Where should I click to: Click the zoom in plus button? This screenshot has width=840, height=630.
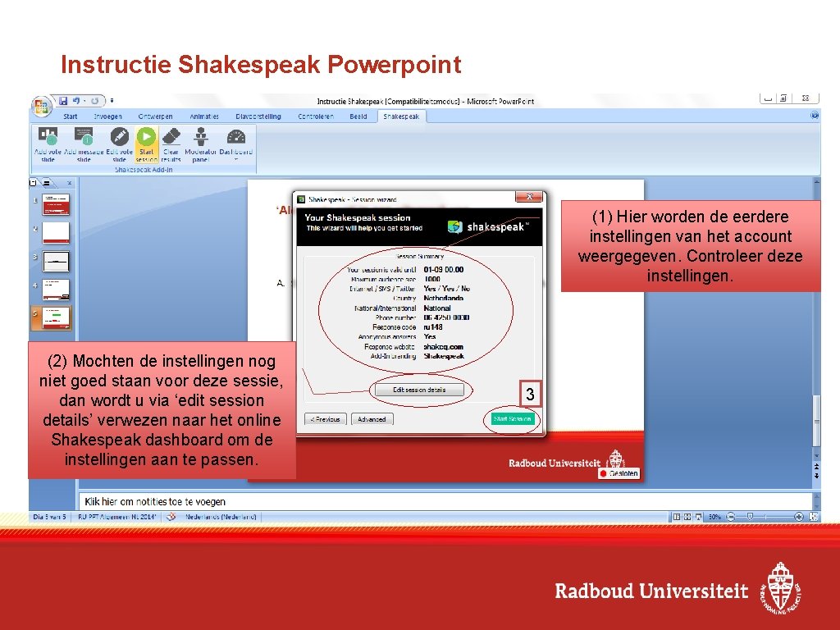(799, 517)
